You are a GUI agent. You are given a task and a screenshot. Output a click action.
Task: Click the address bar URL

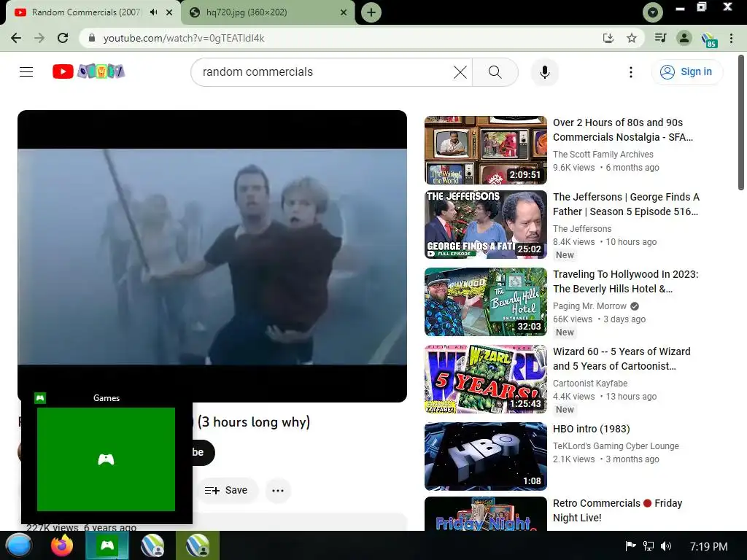[x=183, y=38]
